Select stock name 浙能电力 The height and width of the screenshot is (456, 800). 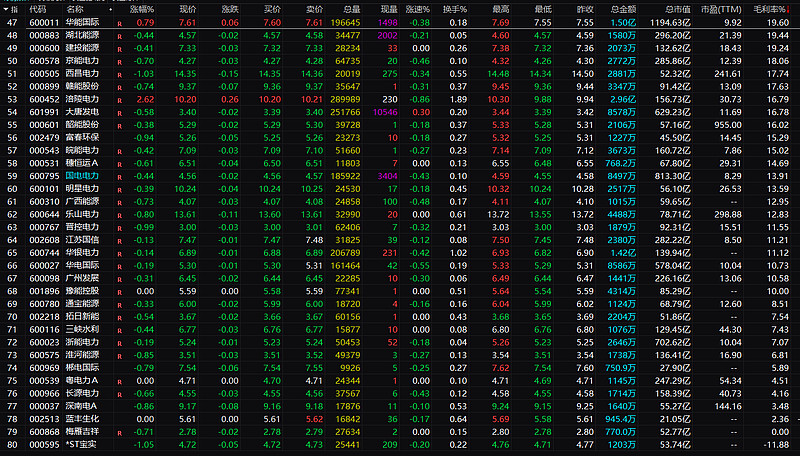tap(82, 342)
